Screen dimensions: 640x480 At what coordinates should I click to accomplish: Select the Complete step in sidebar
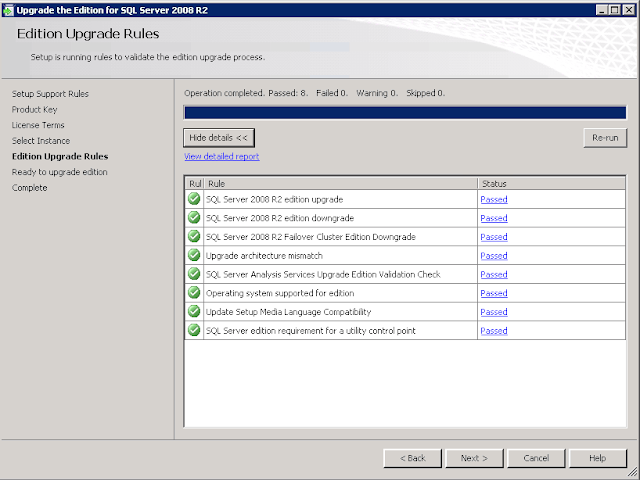29,188
